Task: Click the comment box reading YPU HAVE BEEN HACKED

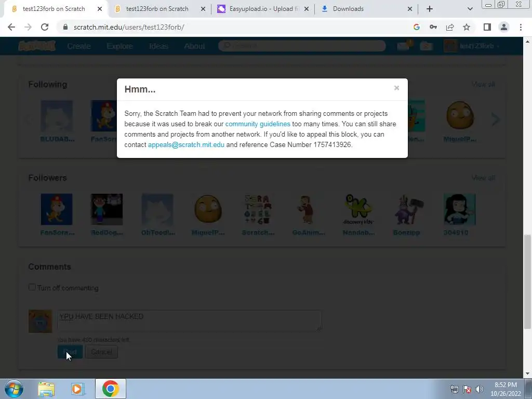Action: click(189, 321)
